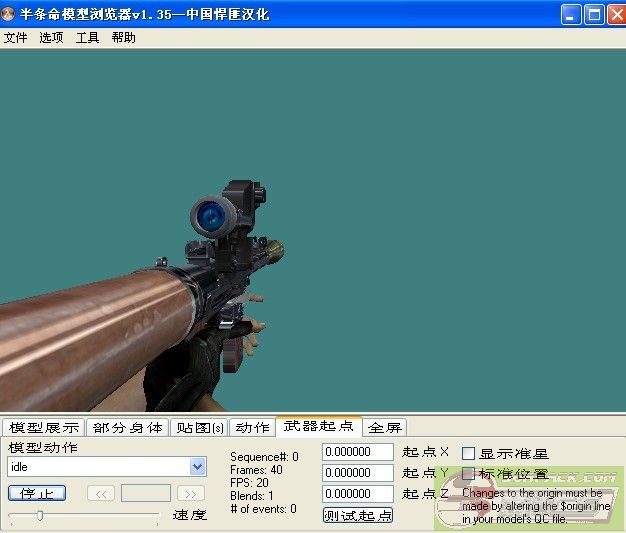Enable the 标准位置 checkbox
Viewport: 626px width, 533px height.
tap(468, 474)
